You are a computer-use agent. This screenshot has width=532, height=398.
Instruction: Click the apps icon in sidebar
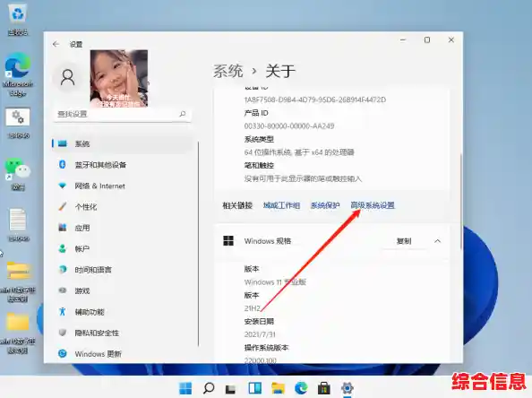[x=63, y=228]
